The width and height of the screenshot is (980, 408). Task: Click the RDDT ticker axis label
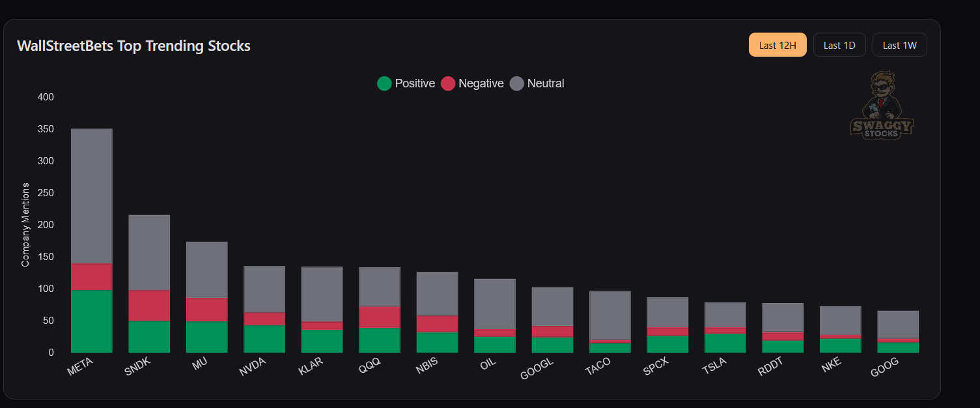pos(772,368)
